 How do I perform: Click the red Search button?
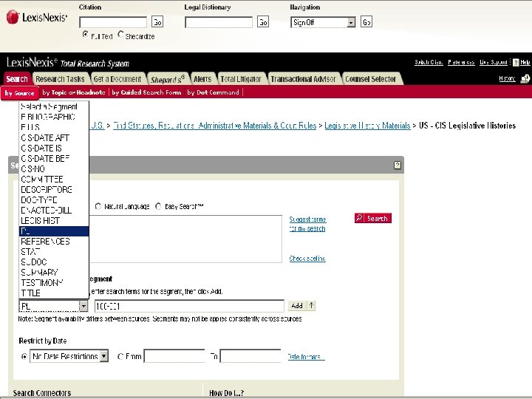[373, 218]
